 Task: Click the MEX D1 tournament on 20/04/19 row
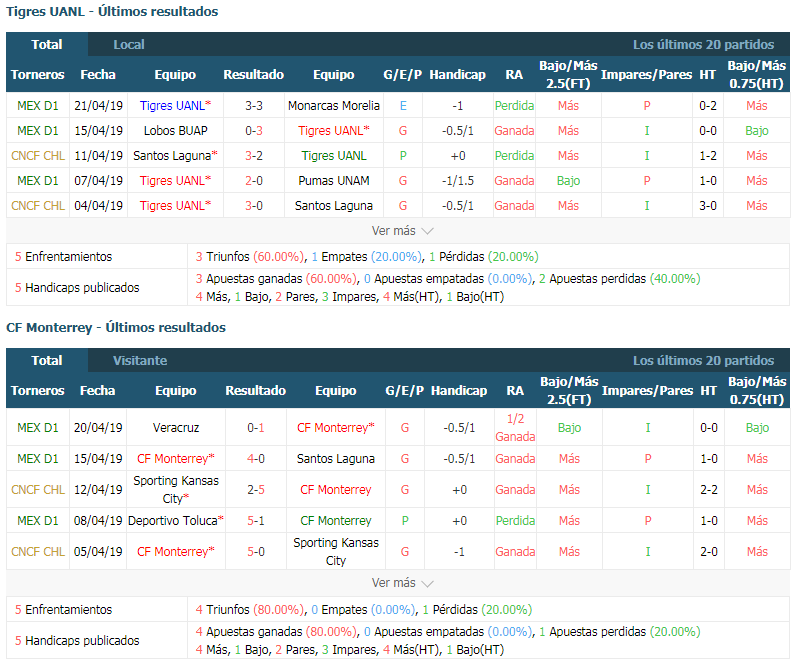[38, 428]
